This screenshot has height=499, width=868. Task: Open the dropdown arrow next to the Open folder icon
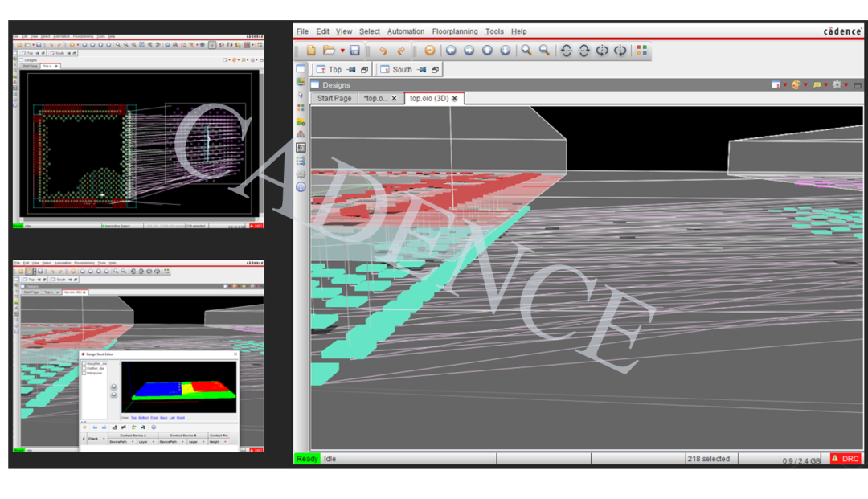click(342, 51)
